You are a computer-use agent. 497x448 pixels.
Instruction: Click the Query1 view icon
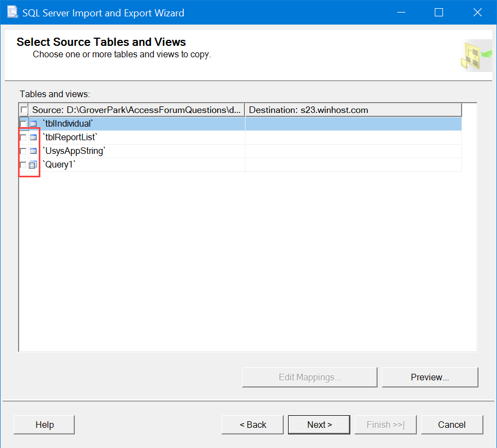(x=33, y=165)
